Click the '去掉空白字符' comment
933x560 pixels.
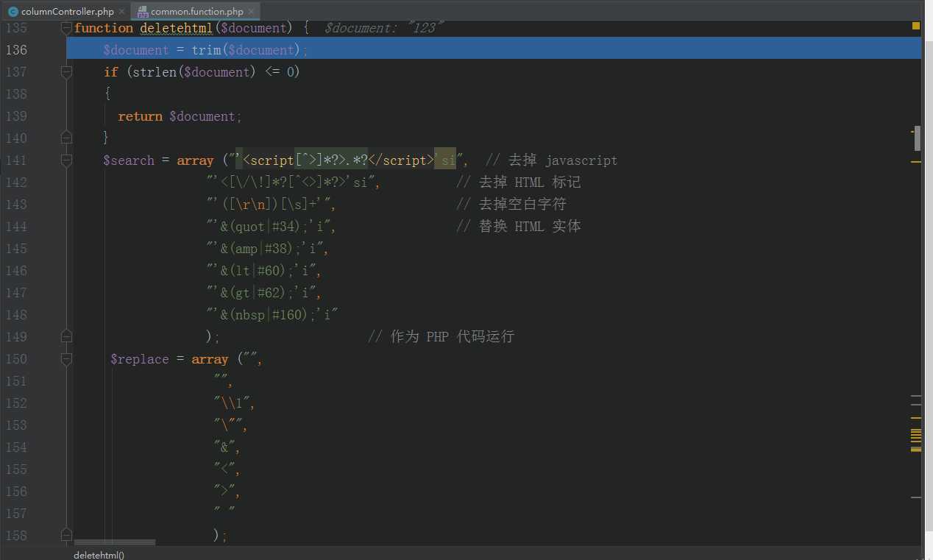(511, 204)
